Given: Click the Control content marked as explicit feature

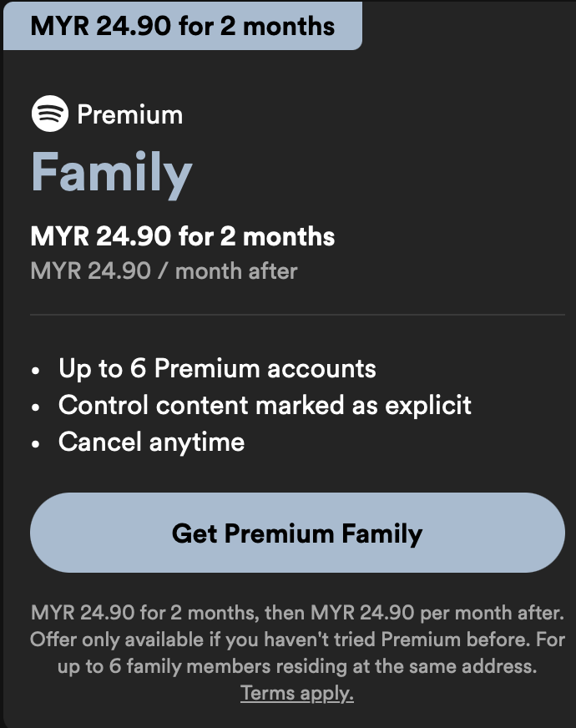Looking at the screenshot, I should pos(265,405).
